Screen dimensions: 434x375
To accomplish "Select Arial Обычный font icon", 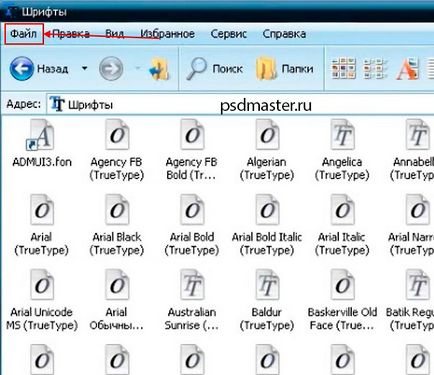I will 117,285.
